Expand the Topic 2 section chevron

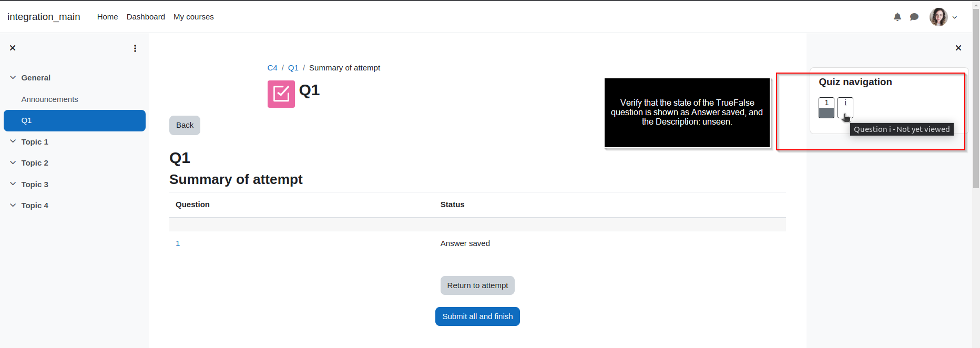[x=13, y=163]
